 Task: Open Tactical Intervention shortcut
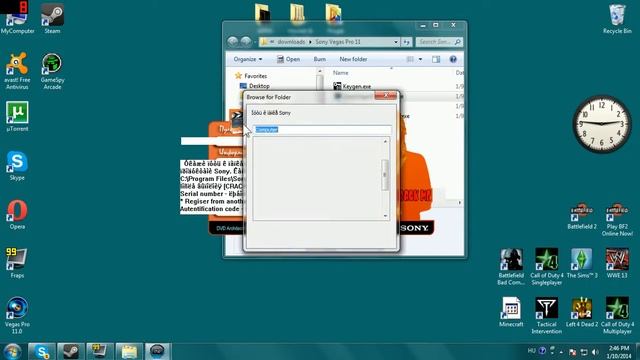[x=547, y=316]
